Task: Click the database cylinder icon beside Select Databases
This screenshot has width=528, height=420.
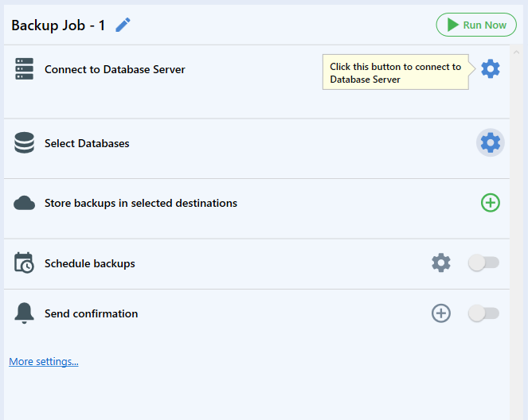Action: click(x=24, y=142)
